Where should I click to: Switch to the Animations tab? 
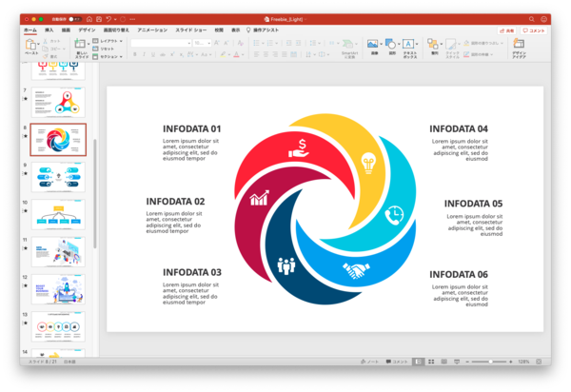[x=151, y=29]
